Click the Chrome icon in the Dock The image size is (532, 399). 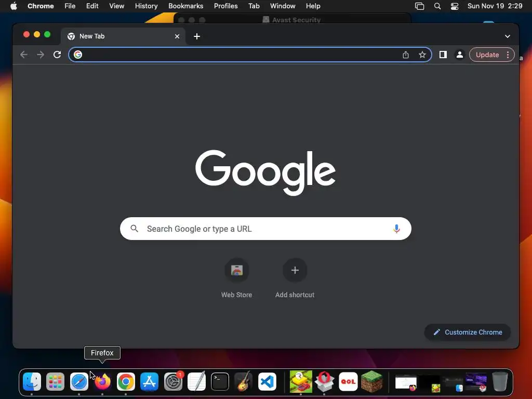(x=126, y=381)
